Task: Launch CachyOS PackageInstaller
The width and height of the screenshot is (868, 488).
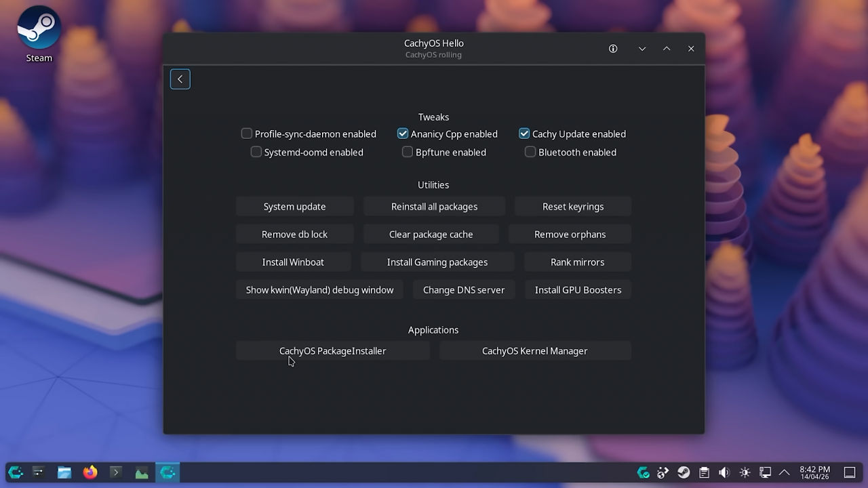Action: click(332, 351)
